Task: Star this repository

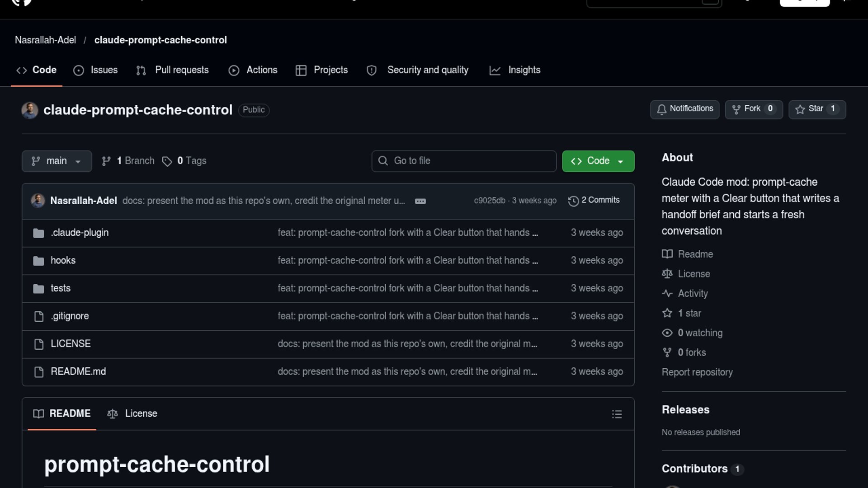Action: coord(817,109)
